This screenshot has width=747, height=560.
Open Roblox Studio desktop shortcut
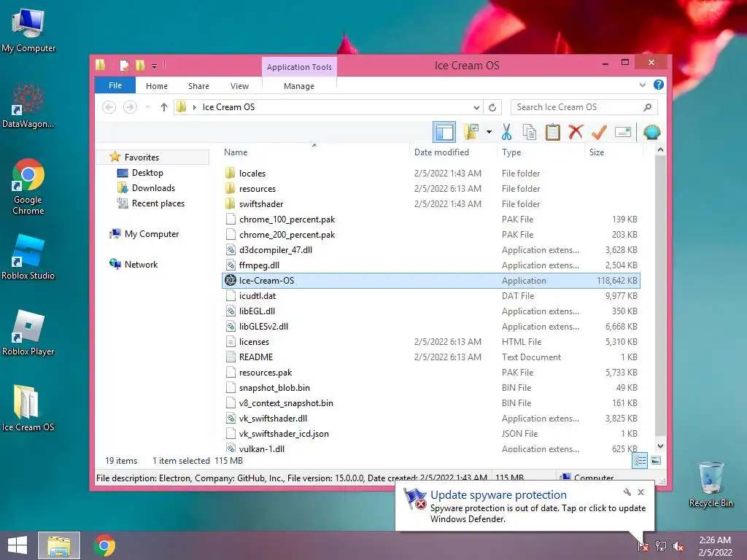pyautogui.click(x=28, y=257)
